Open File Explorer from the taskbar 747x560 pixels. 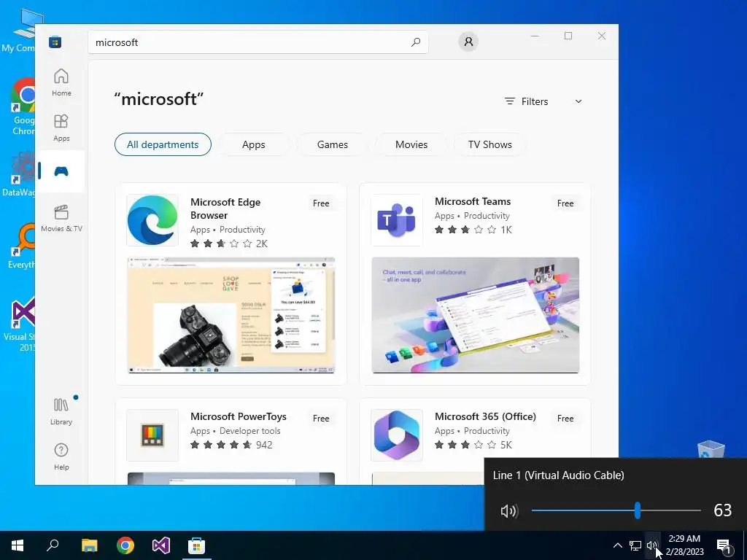[x=89, y=545]
